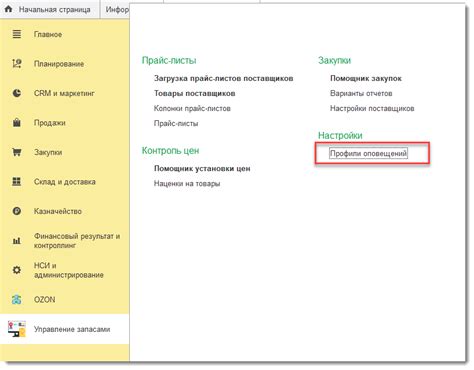Image resolution: width=474 pixels, height=370 pixels.
Task: Open the Помощник закупок link
Action: 366,78
